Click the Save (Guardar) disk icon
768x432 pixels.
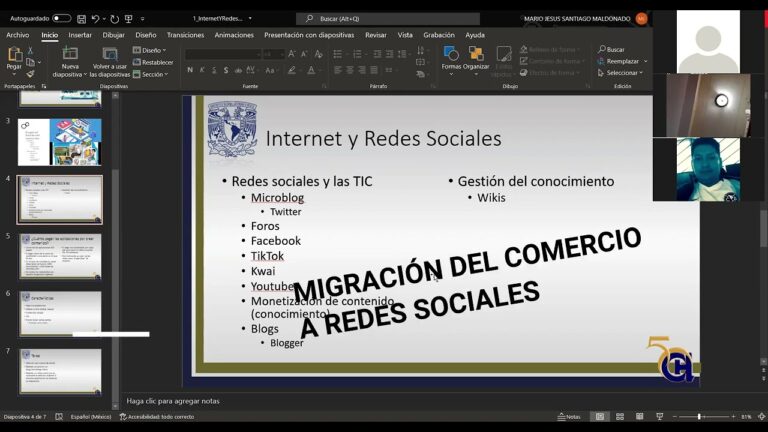coord(81,19)
